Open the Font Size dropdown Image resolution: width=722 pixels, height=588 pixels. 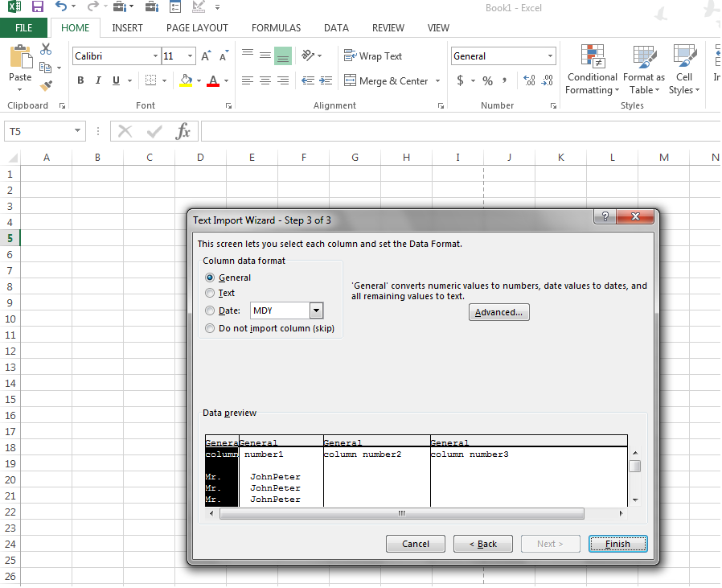coord(188,56)
